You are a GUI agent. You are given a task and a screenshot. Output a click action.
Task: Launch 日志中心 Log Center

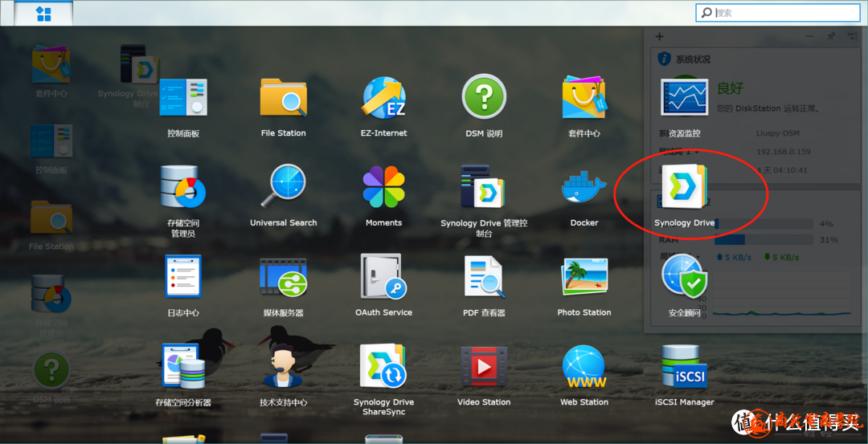pos(183,278)
